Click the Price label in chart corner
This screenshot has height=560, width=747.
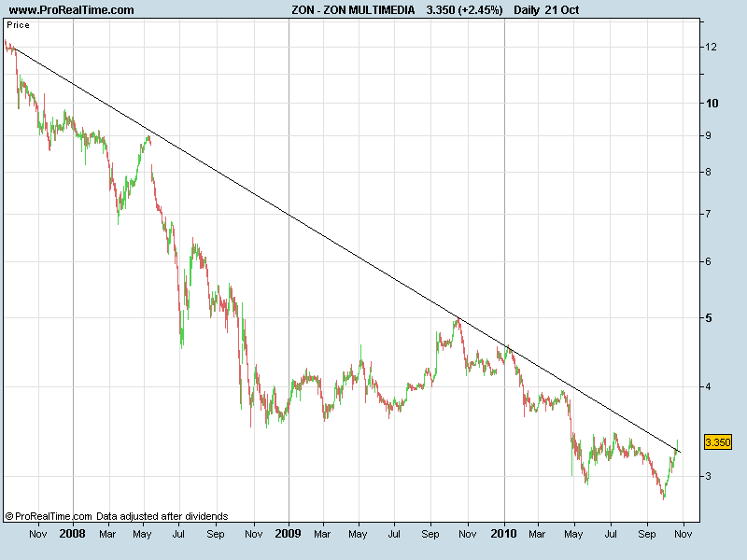[x=18, y=25]
